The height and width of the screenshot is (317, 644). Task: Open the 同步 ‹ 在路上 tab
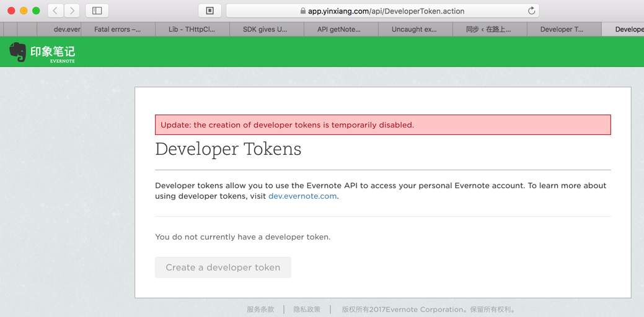pos(490,30)
